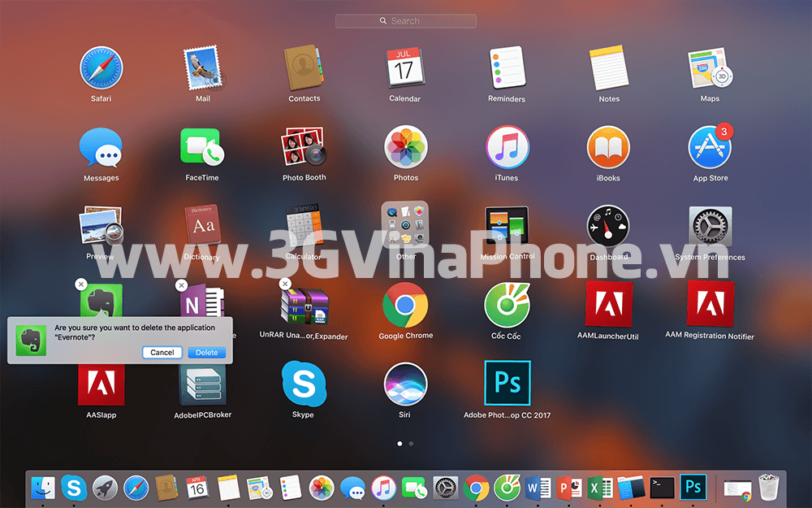Open Cốc Cốc browser in Launchpad grid
The width and height of the screenshot is (812, 508).
pyautogui.click(x=507, y=306)
